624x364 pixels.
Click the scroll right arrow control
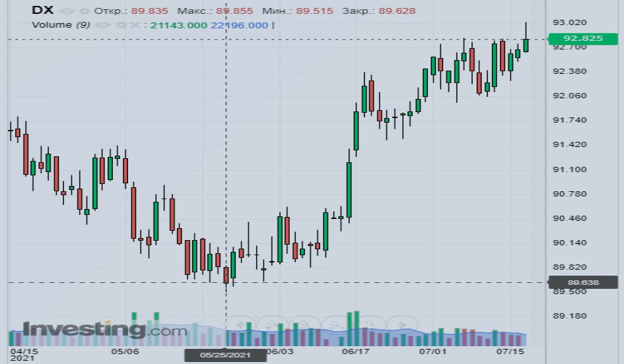[401, 325]
